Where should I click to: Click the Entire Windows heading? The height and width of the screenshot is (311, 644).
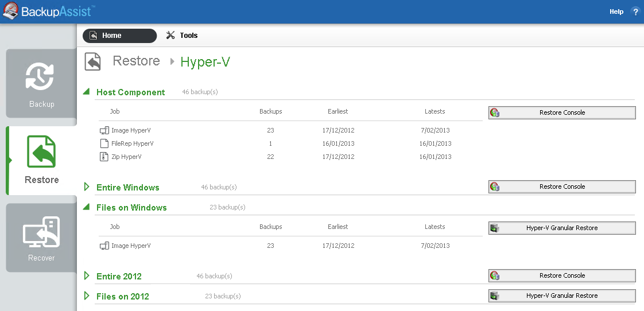coord(128,187)
